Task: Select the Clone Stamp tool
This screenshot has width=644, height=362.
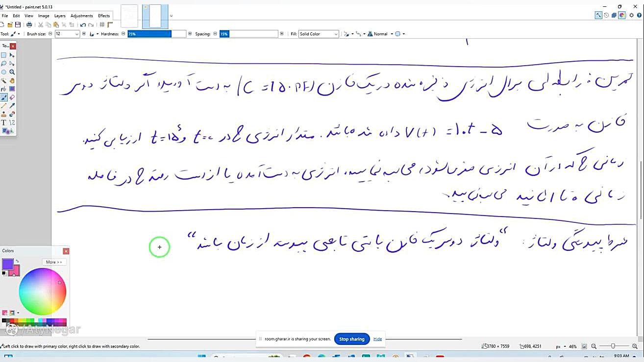Action: point(4,114)
